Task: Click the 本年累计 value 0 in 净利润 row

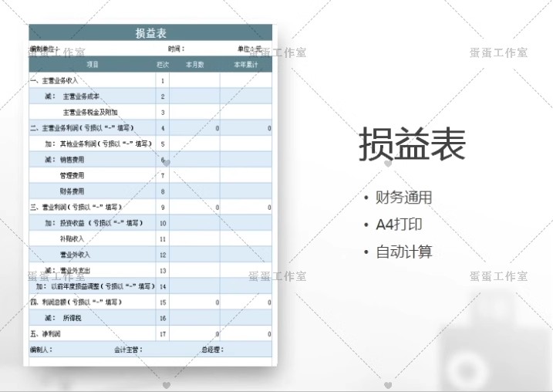Action: pos(269,334)
